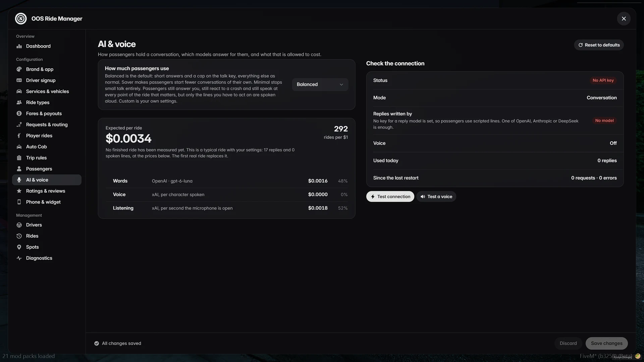
Task: Click the Discard button
Action: coord(568,343)
